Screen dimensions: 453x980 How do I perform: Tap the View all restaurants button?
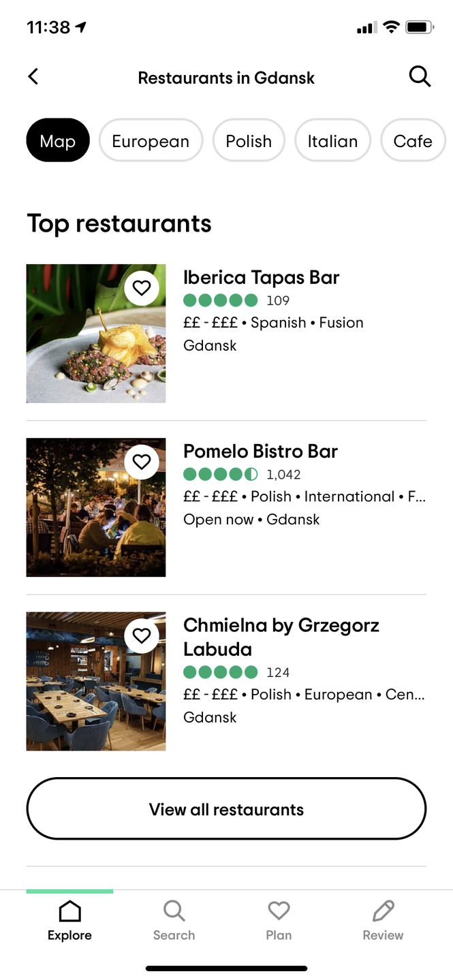[226, 808]
